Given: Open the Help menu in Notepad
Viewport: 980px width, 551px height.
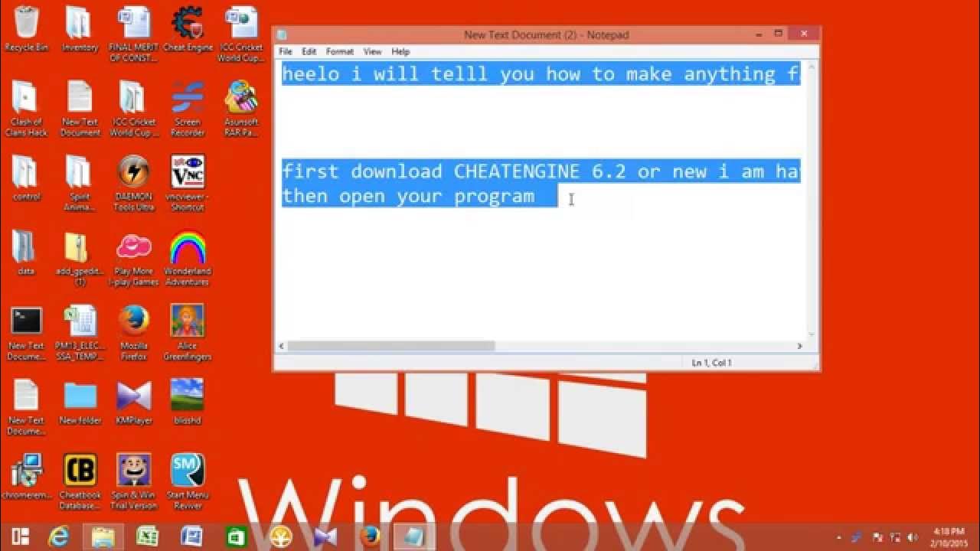Looking at the screenshot, I should tap(400, 51).
